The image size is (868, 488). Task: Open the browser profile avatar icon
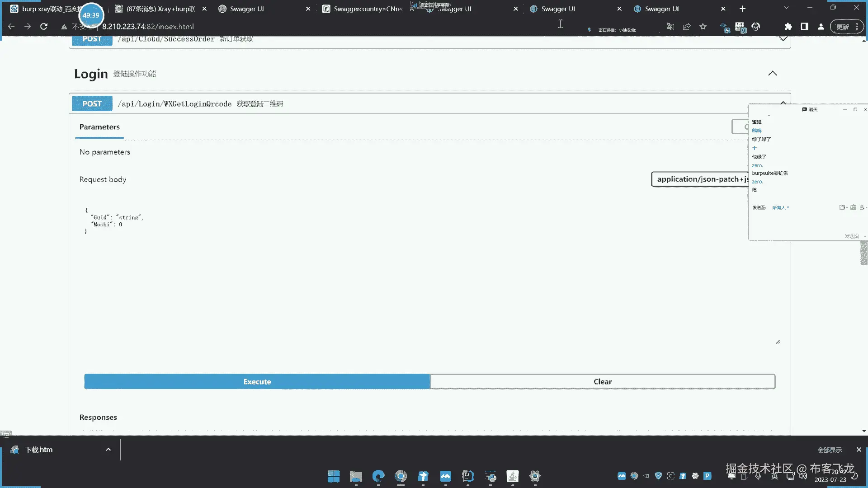[x=821, y=27]
